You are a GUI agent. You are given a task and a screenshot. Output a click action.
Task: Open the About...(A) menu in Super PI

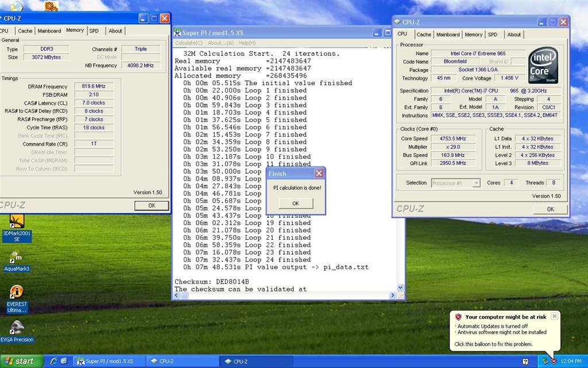click(220, 43)
